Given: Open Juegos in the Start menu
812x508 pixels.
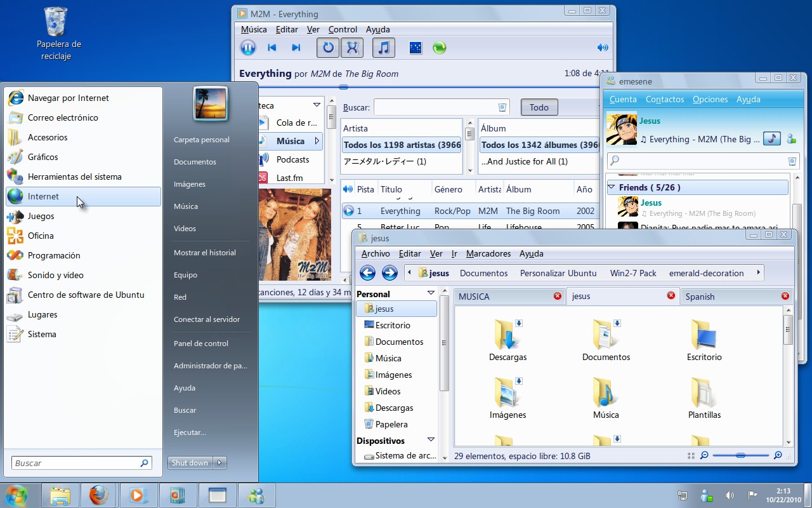Looking at the screenshot, I should [x=83, y=216].
